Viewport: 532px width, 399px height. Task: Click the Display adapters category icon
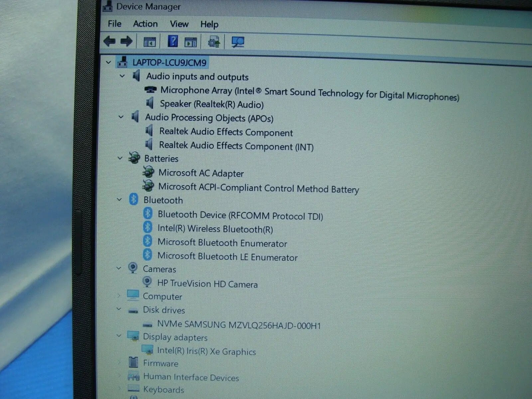[x=133, y=336]
